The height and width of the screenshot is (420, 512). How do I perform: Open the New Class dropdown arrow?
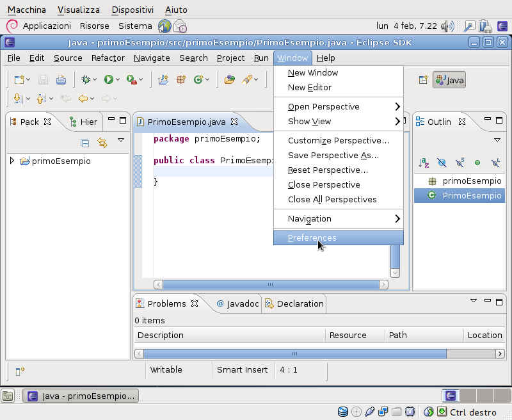tap(207, 79)
